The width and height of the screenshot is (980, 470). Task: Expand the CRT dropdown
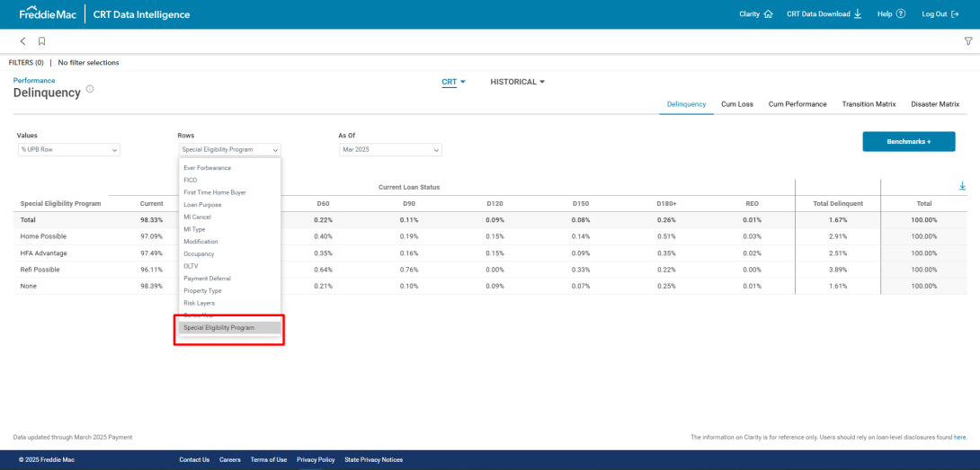coord(454,82)
